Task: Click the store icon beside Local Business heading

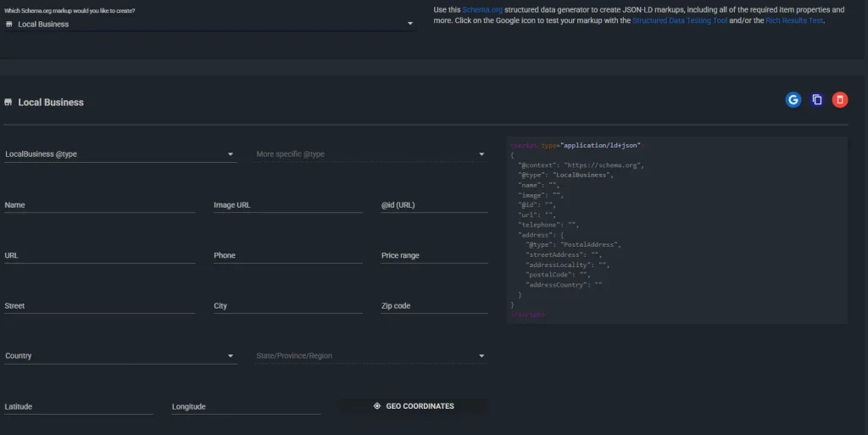Action: coord(8,103)
